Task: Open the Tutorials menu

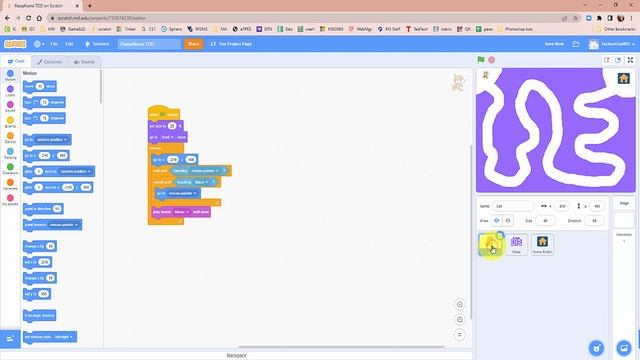Action: (x=97, y=44)
